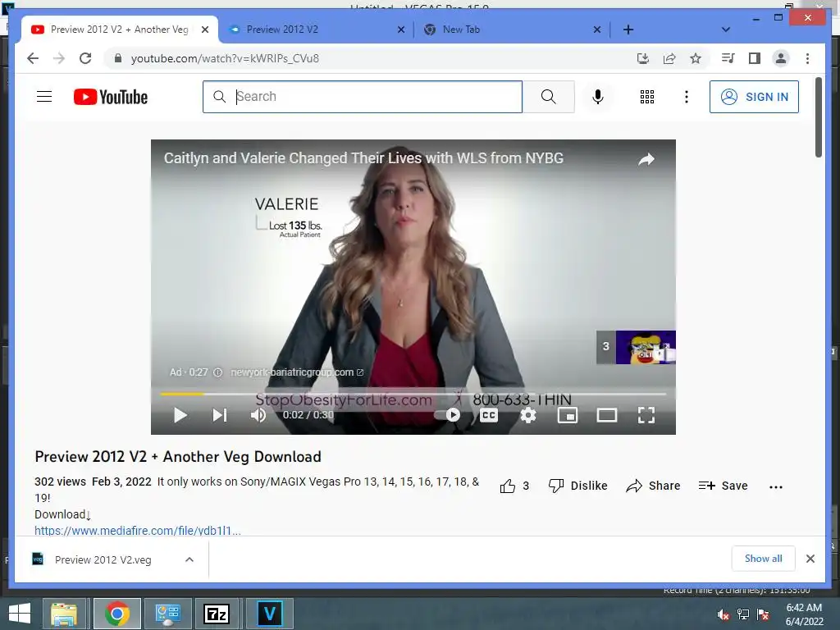Screen dimensions: 840x630
Task: Skip to next video in player
Action: pyautogui.click(x=220, y=415)
